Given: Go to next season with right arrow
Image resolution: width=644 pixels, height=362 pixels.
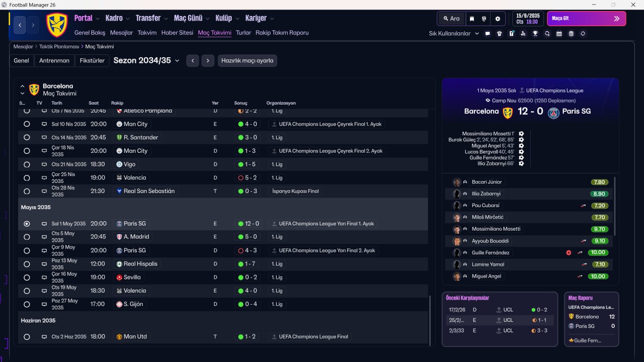Looking at the screenshot, I should pyautogui.click(x=208, y=61).
